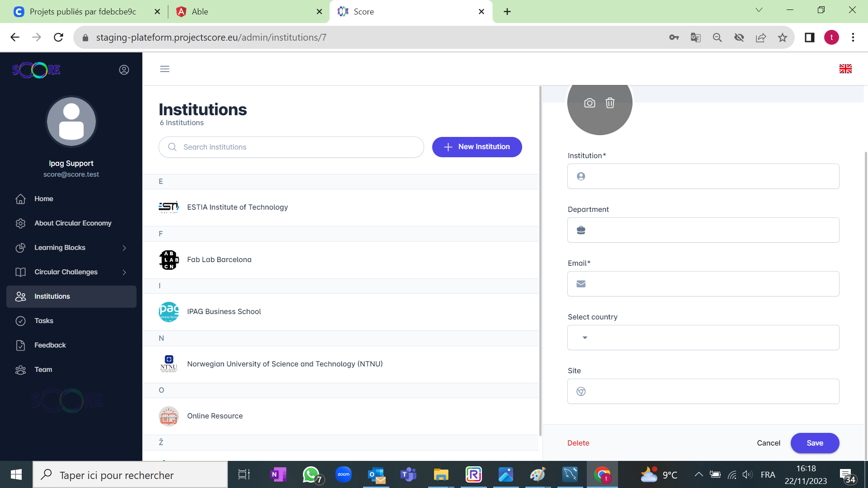Viewport: 868px width, 488px height.
Task: Click the camera upload photo icon
Action: (590, 103)
